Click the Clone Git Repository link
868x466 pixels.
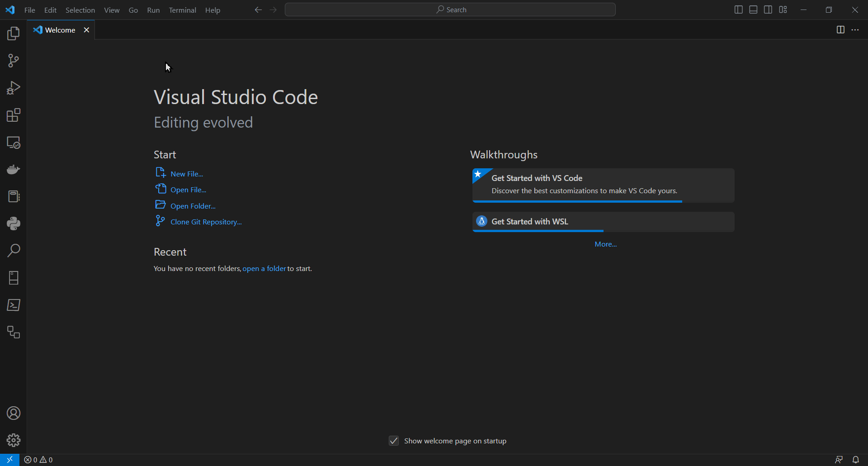pos(206,222)
